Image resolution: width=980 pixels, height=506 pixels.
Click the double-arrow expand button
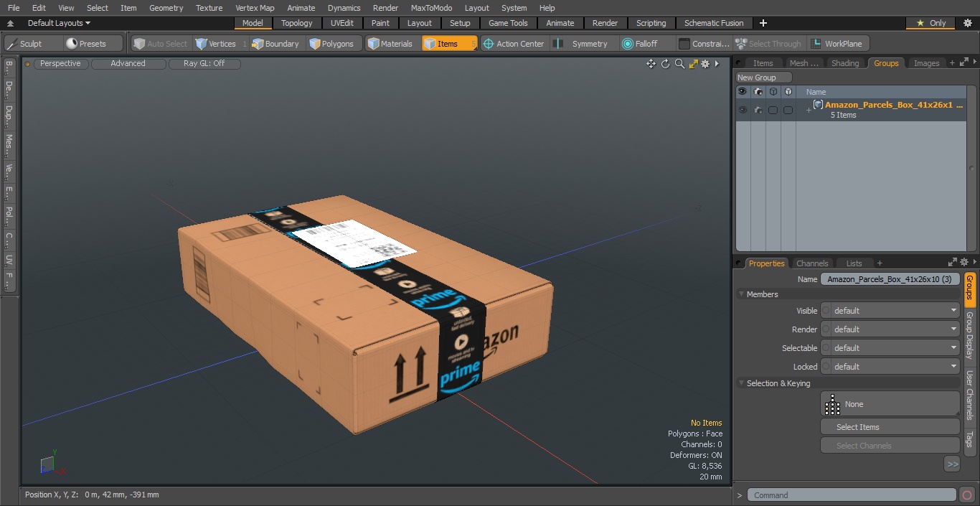(x=952, y=464)
